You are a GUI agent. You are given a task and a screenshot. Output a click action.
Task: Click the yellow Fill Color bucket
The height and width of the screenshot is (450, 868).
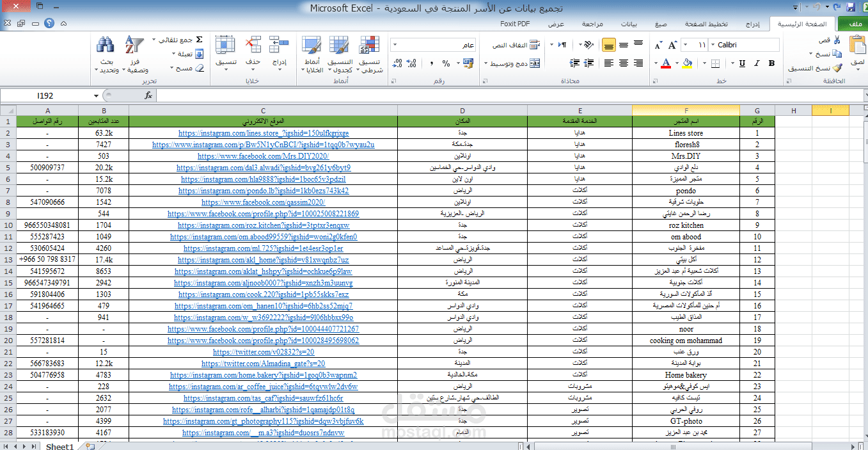687,63
